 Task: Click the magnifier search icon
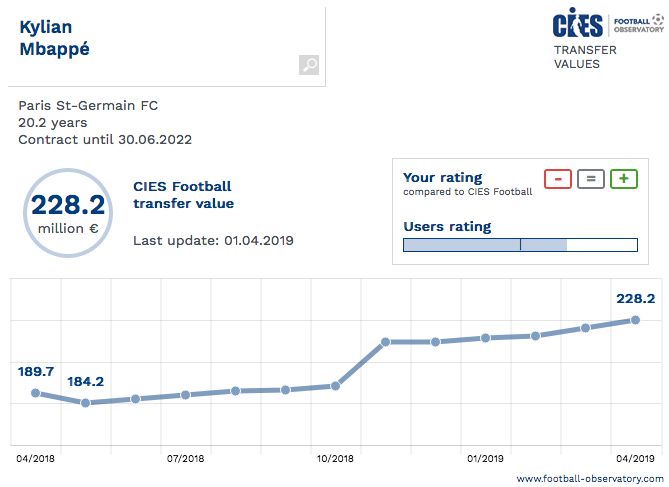[x=309, y=65]
